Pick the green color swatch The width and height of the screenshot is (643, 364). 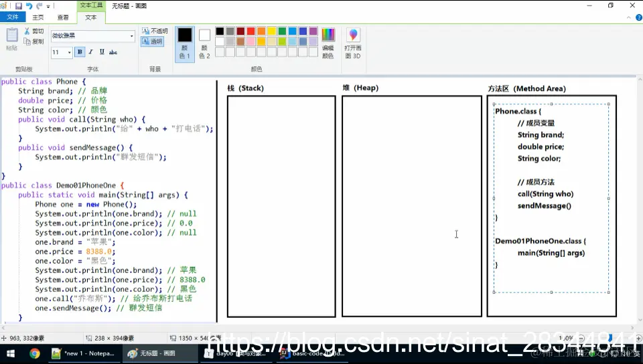(282, 31)
